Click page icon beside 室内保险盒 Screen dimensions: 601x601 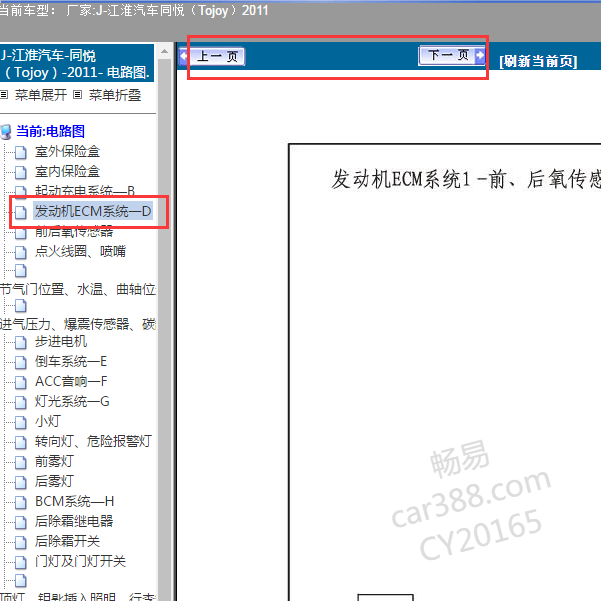pos(21,172)
